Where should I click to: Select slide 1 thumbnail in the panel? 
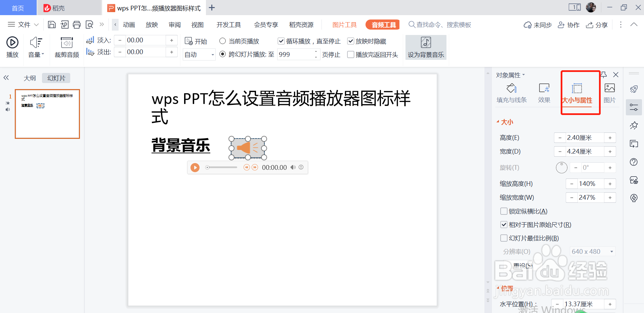pos(47,114)
